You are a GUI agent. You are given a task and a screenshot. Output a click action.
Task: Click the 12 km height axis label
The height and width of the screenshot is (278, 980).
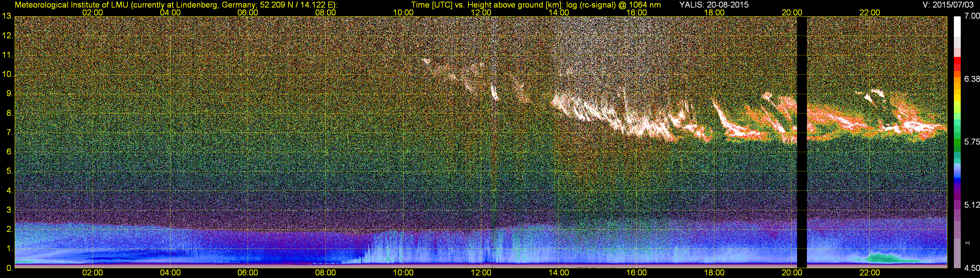pos(7,36)
